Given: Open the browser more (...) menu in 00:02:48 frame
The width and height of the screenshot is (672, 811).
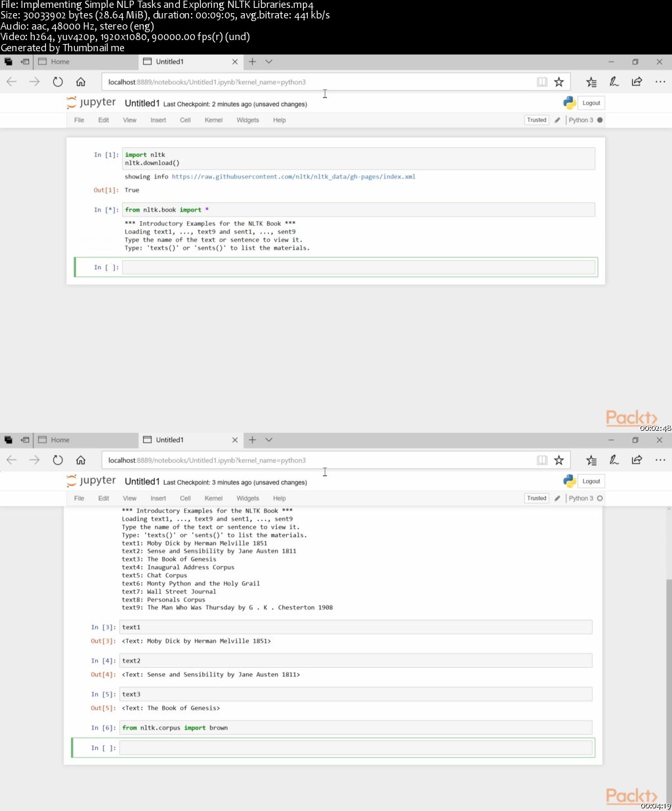Looking at the screenshot, I should tap(660, 82).
